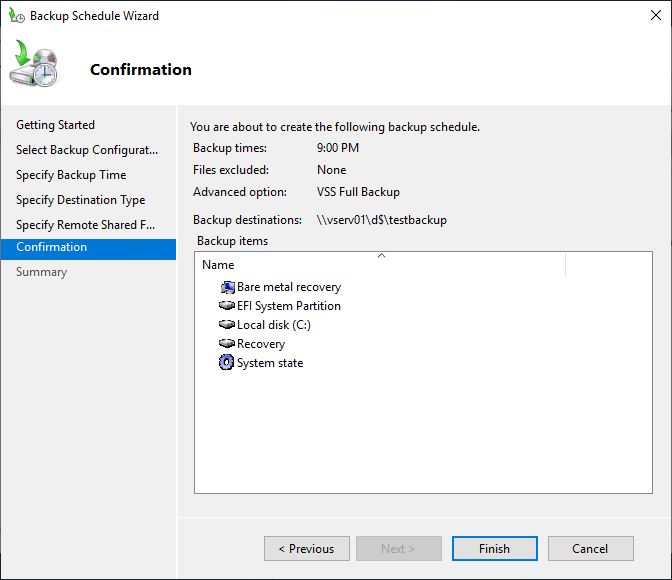Click the large backup clock header icon

pos(33,63)
